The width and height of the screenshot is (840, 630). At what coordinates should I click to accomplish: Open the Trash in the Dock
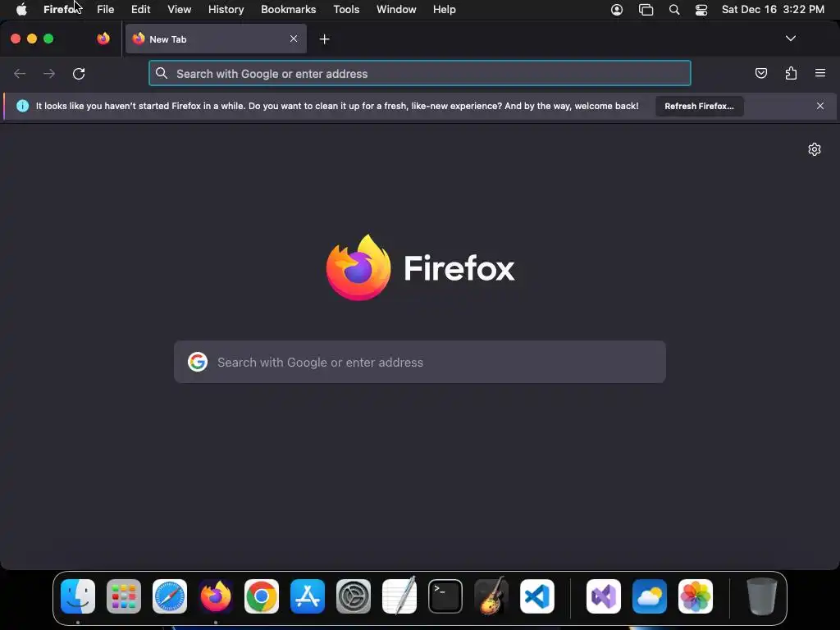(762, 596)
